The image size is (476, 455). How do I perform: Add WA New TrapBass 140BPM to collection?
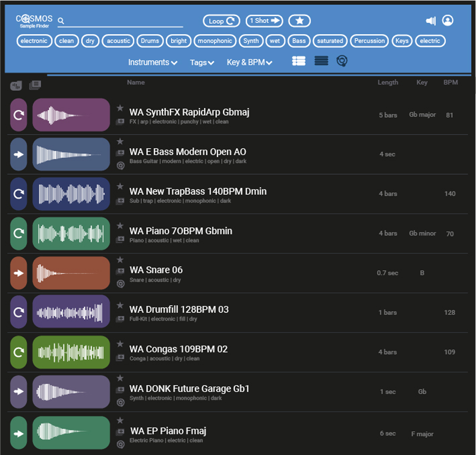click(x=120, y=201)
